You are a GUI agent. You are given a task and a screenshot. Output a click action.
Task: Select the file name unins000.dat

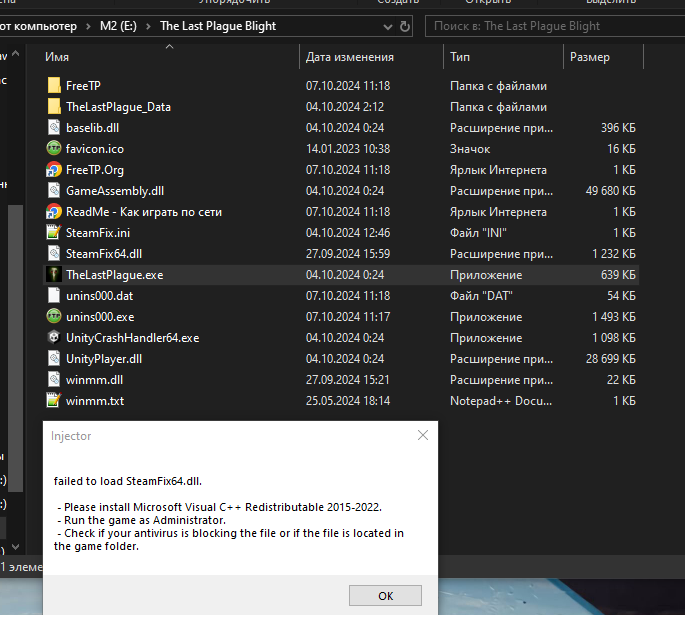tap(100, 296)
